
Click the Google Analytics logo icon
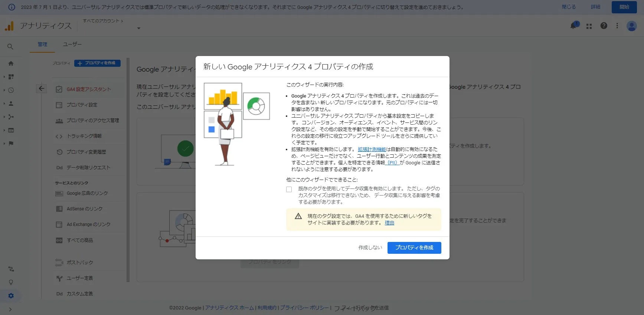pos(9,26)
